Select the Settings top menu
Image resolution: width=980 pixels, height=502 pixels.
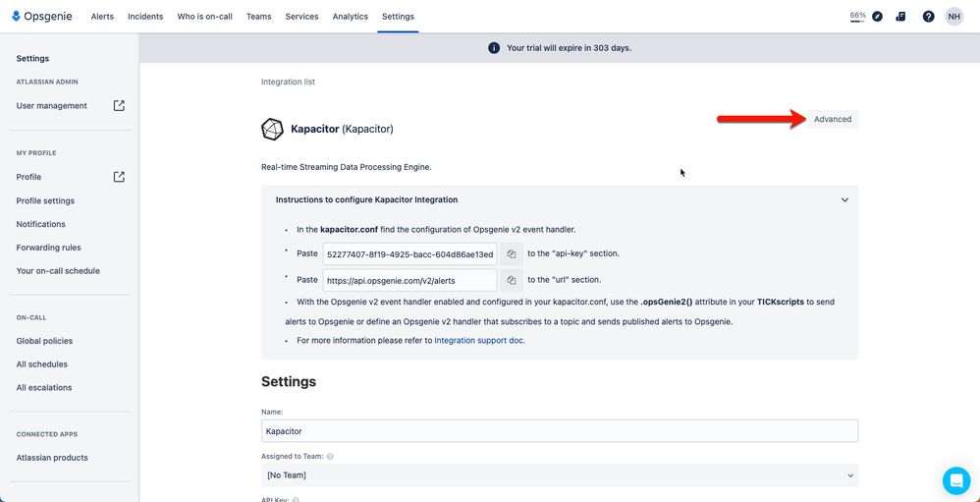(398, 17)
